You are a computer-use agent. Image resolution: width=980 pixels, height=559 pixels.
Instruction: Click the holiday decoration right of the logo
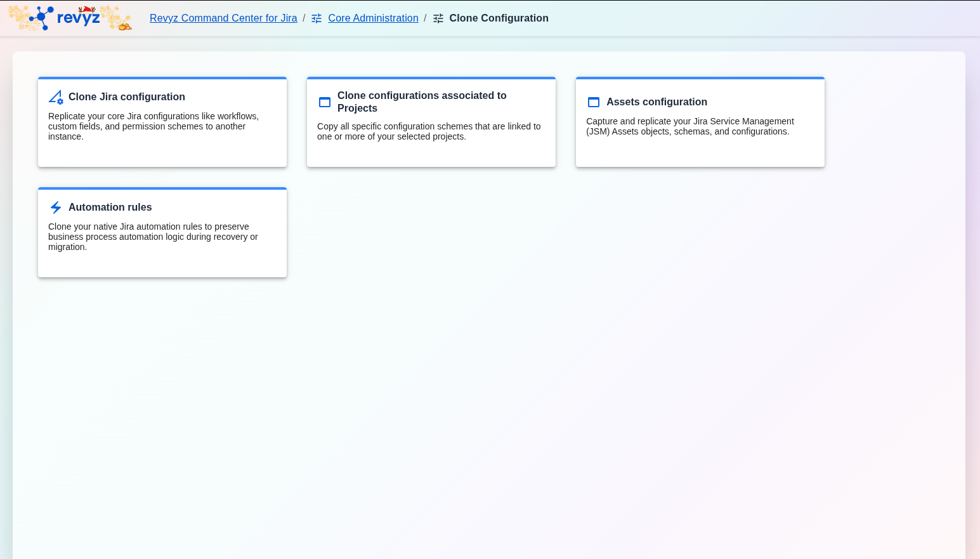(117, 18)
